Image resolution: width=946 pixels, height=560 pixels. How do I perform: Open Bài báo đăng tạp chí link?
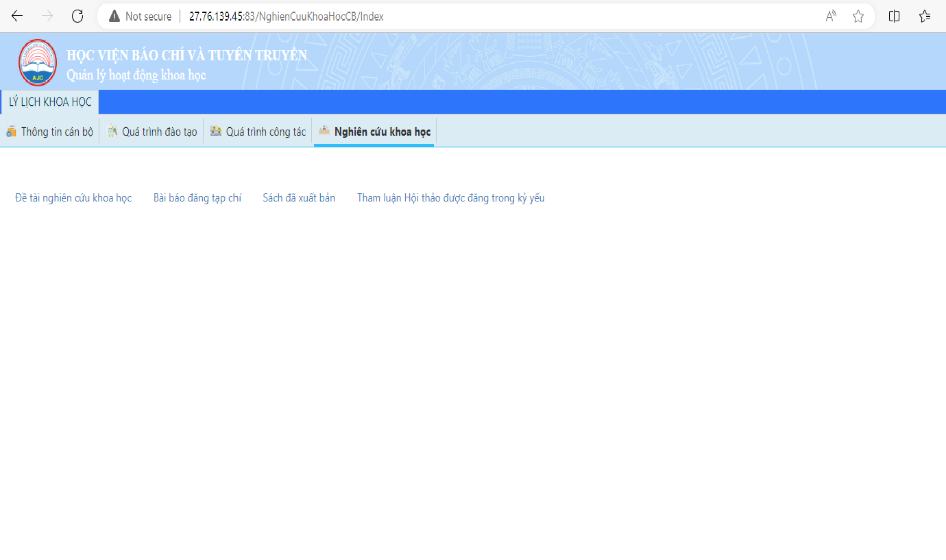(197, 198)
